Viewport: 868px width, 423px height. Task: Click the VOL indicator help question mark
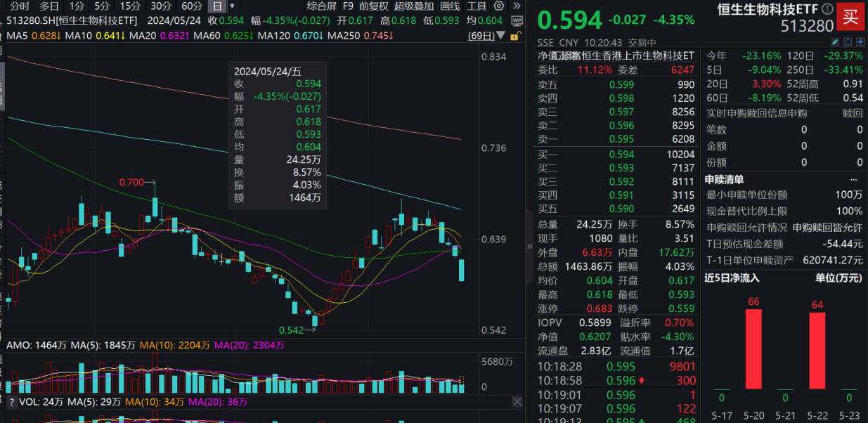(11, 402)
